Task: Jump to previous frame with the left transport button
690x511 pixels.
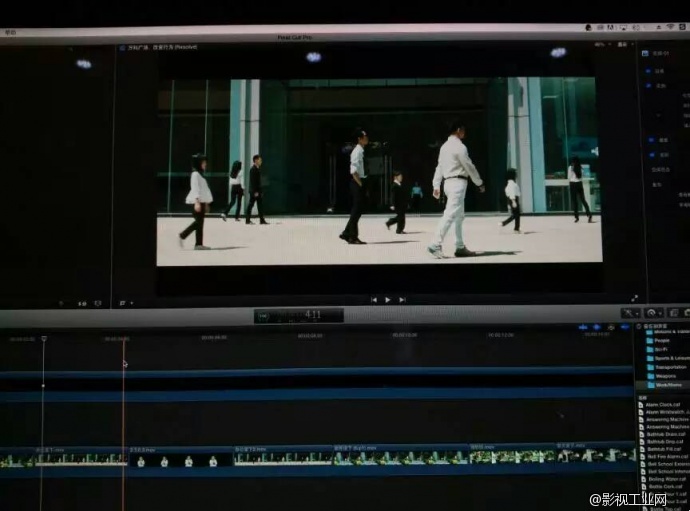Action: pyautogui.click(x=374, y=299)
